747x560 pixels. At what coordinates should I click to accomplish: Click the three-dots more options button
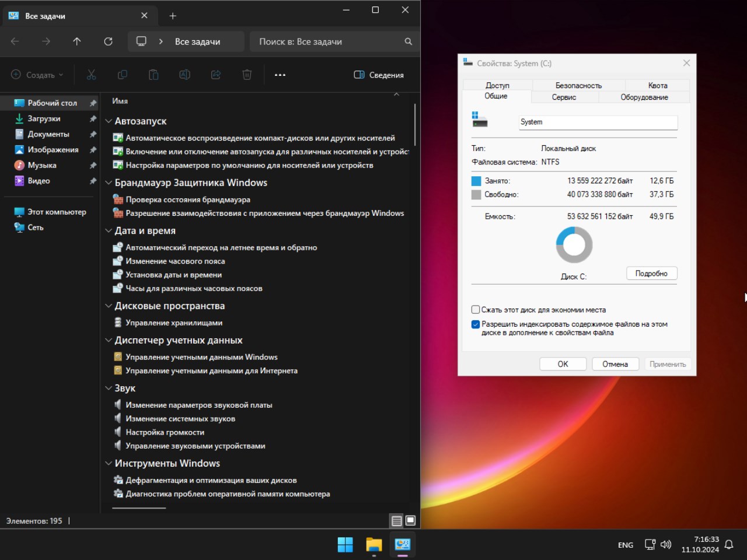point(280,75)
